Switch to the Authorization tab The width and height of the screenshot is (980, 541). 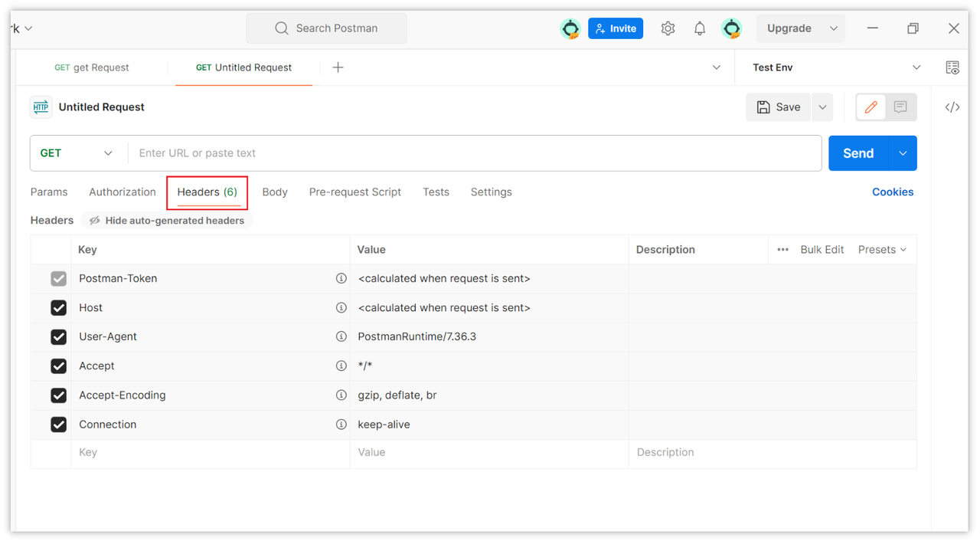(122, 192)
